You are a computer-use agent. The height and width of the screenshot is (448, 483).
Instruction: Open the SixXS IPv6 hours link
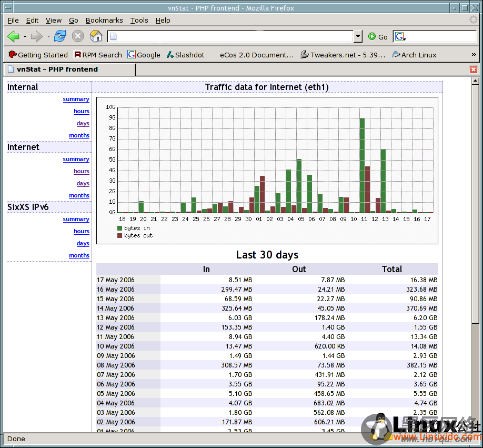point(82,232)
